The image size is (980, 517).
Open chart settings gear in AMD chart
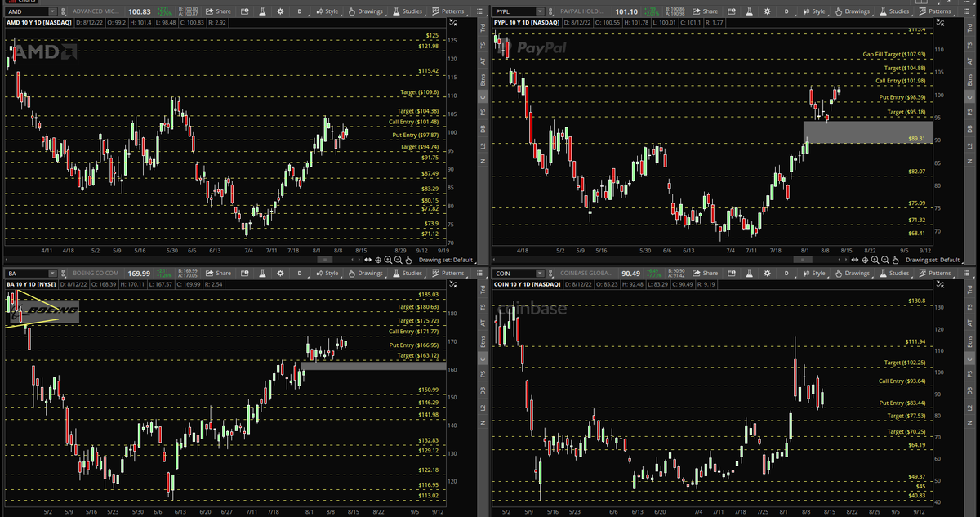(x=280, y=11)
